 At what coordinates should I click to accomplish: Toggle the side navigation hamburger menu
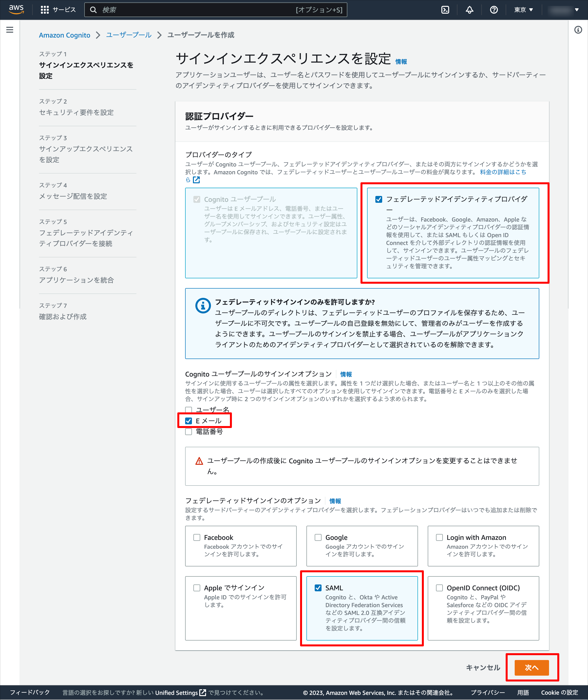click(10, 30)
